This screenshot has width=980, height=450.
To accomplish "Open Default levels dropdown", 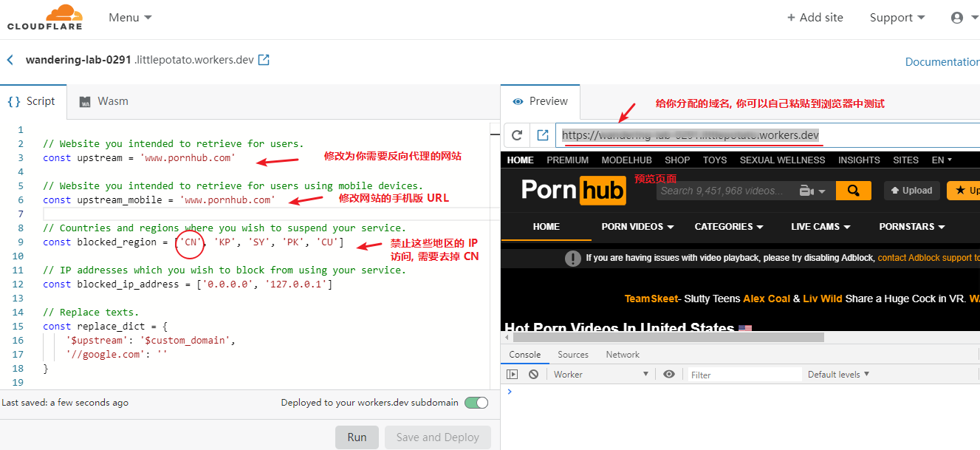I will 838,375.
